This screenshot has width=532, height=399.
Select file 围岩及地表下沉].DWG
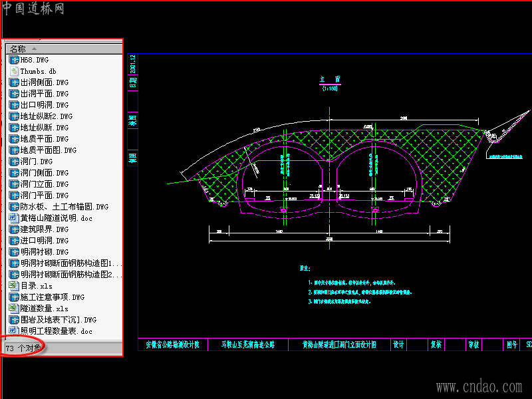pyautogui.click(x=59, y=320)
